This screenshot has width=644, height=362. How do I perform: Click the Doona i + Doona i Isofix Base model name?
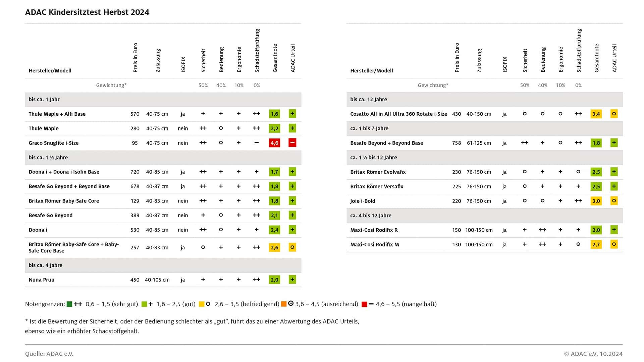pos(64,172)
